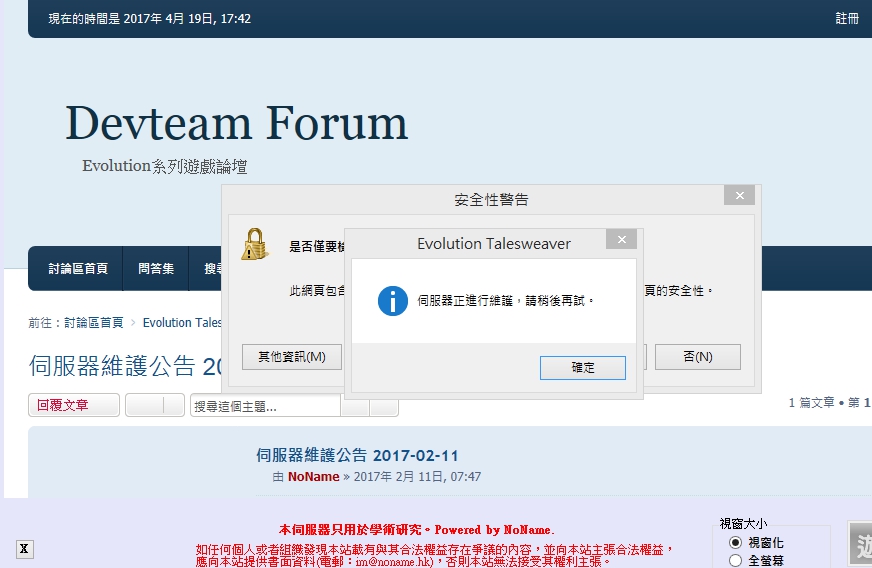Click the 回覆文章 reply button
Viewport: 872px width, 568px height.
(74, 405)
